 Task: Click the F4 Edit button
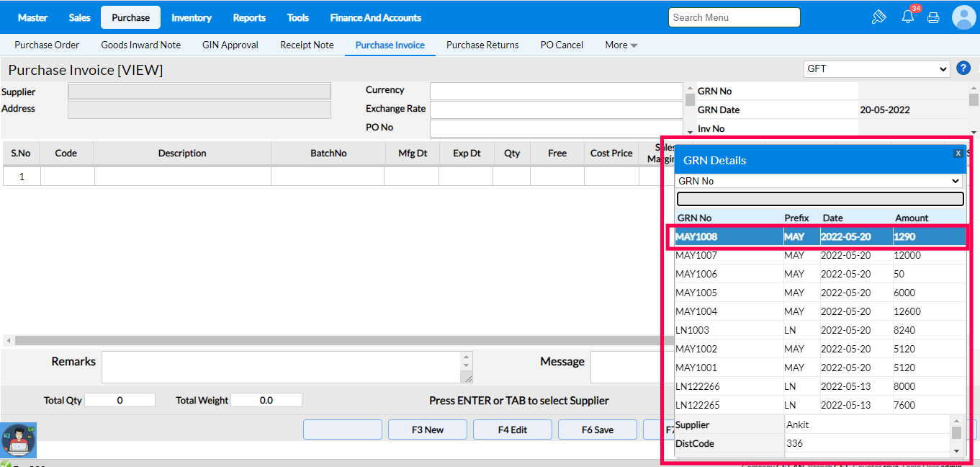pyautogui.click(x=513, y=430)
